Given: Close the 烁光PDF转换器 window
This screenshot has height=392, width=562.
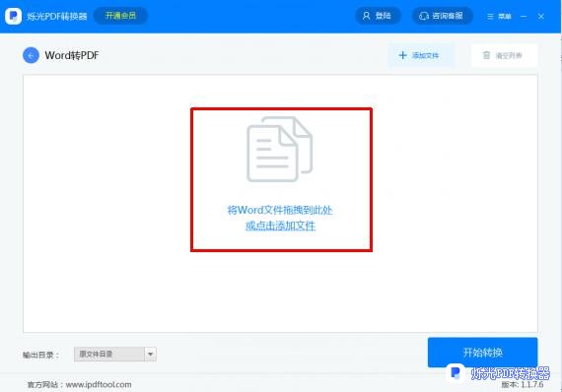Looking at the screenshot, I should pyautogui.click(x=541, y=17).
